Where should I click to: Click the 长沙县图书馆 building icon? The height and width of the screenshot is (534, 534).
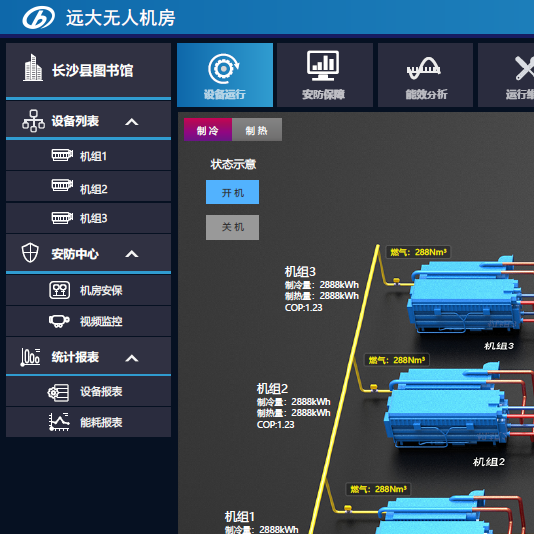[x=33, y=68]
